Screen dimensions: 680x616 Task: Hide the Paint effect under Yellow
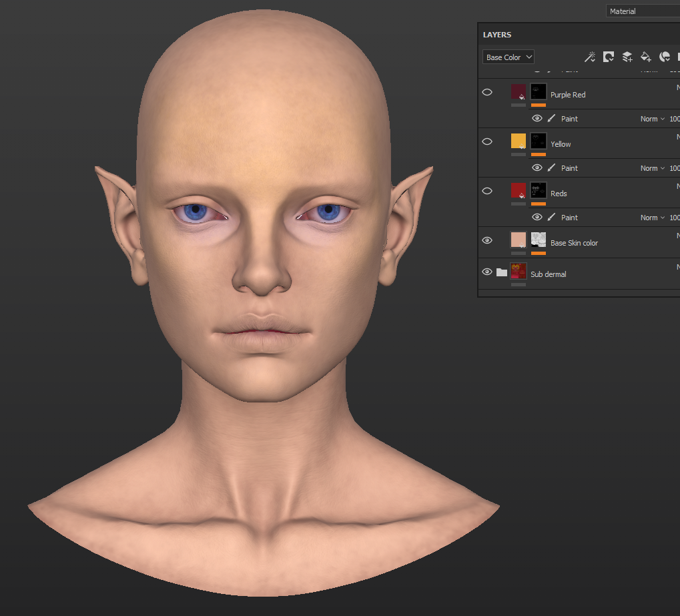[x=537, y=168]
